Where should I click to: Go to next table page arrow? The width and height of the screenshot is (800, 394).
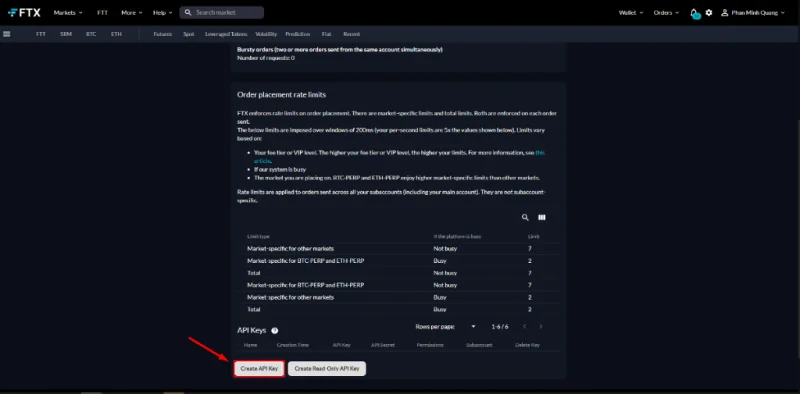point(541,327)
